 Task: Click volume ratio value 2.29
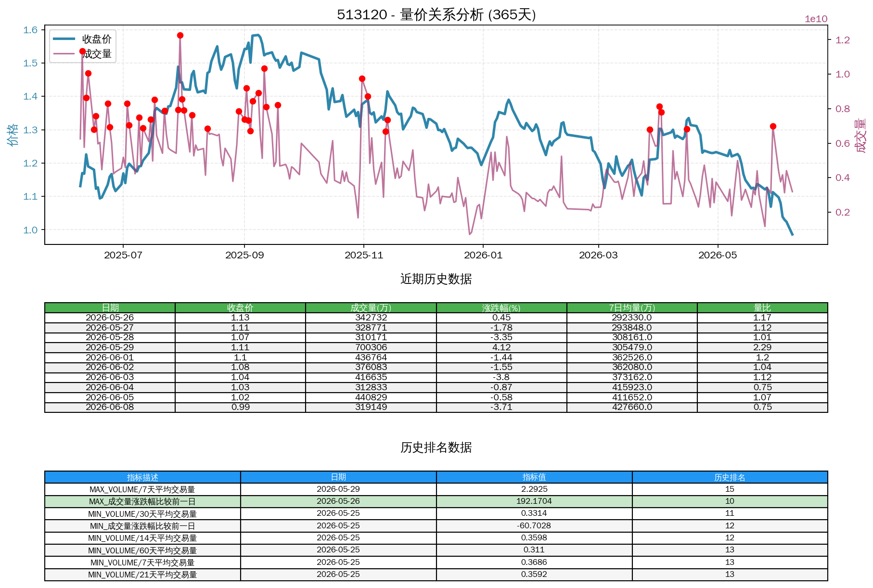tap(762, 347)
